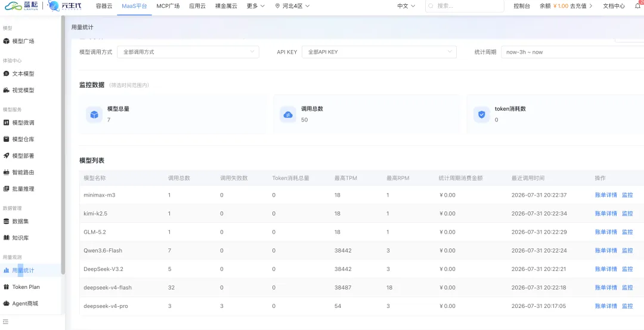Image resolution: width=644 pixels, height=330 pixels.
Task: Open 监控 for Qwen3.6-Flash
Action: coord(627,250)
